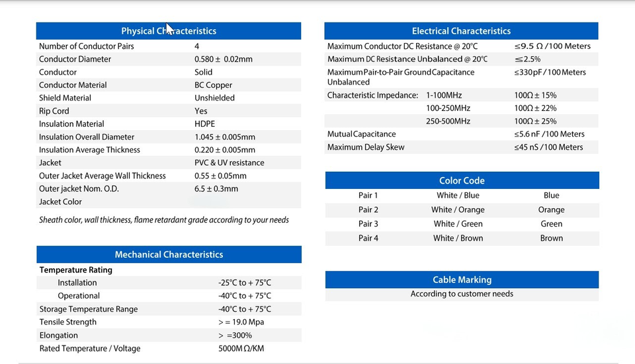Click the Conductor Diameter row label

(75, 59)
